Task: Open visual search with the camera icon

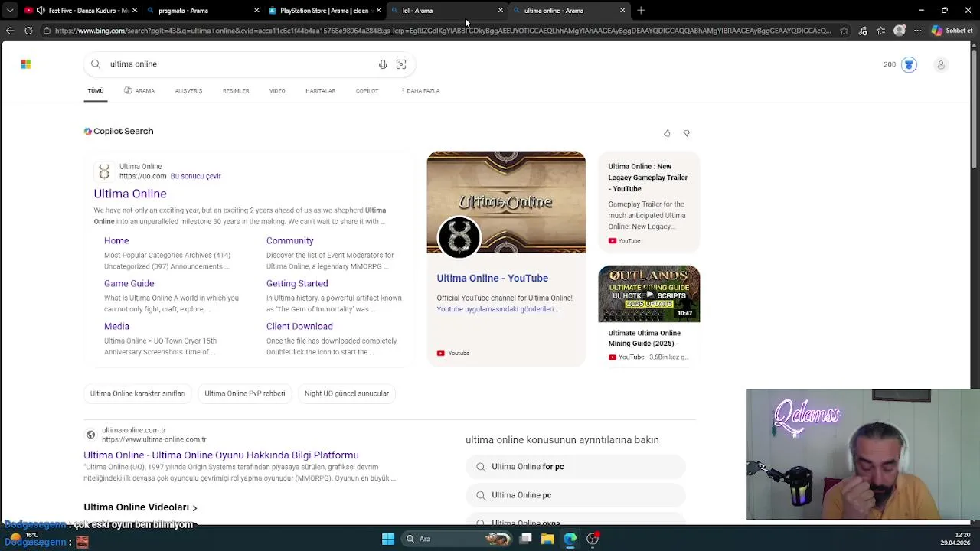Action: (x=401, y=64)
